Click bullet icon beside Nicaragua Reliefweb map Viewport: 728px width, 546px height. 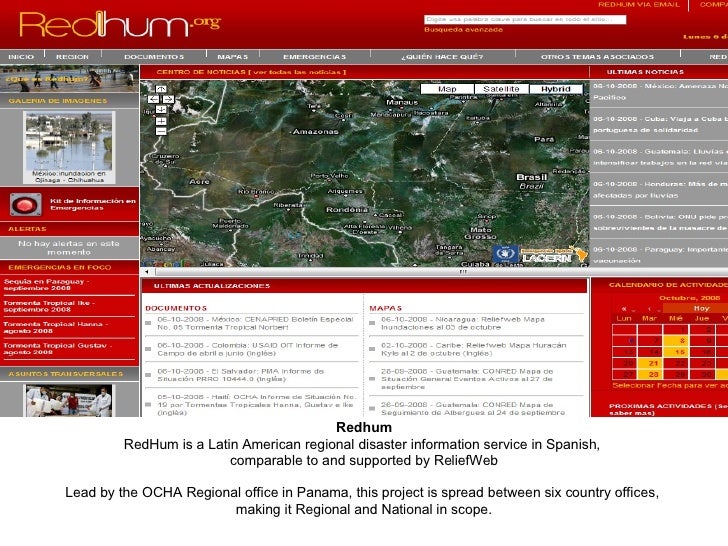[x=372, y=323]
